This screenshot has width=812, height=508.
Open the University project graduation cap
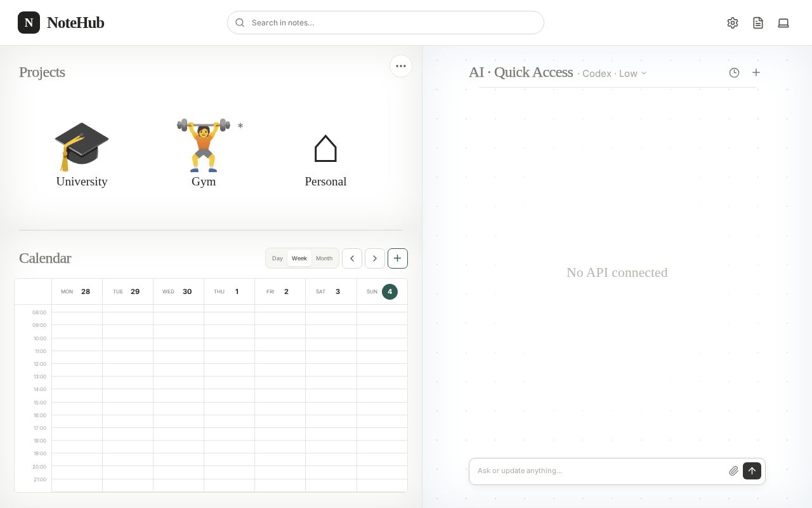tap(82, 147)
